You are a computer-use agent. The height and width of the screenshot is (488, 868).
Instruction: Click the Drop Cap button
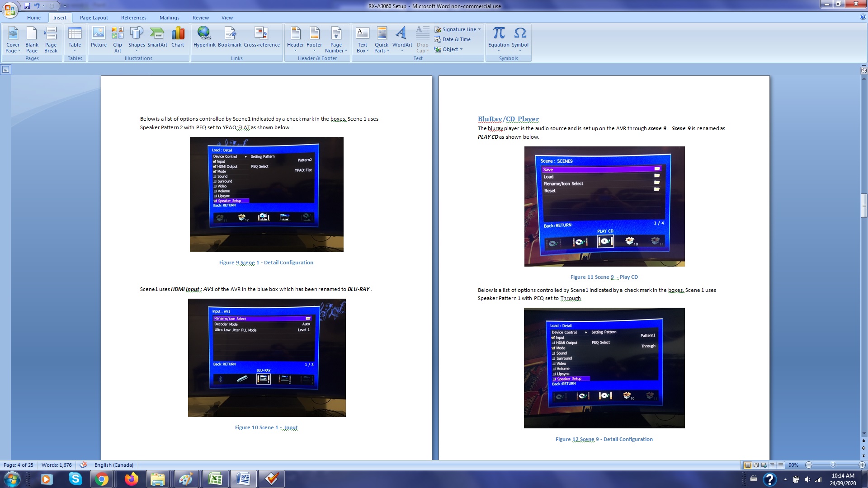click(422, 40)
